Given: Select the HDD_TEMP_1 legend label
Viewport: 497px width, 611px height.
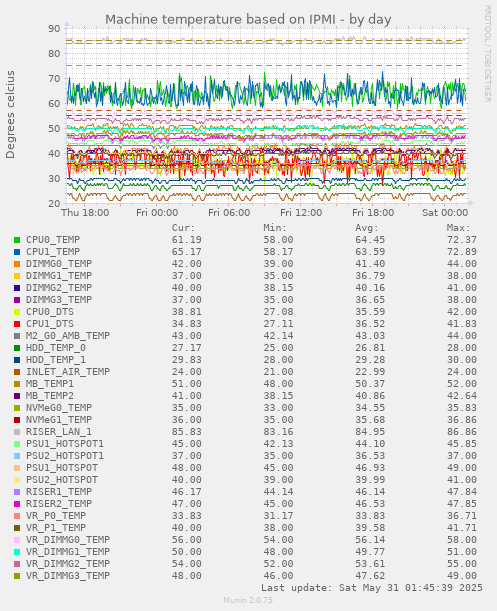Looking at the screenshot, I should pos(56,360).
